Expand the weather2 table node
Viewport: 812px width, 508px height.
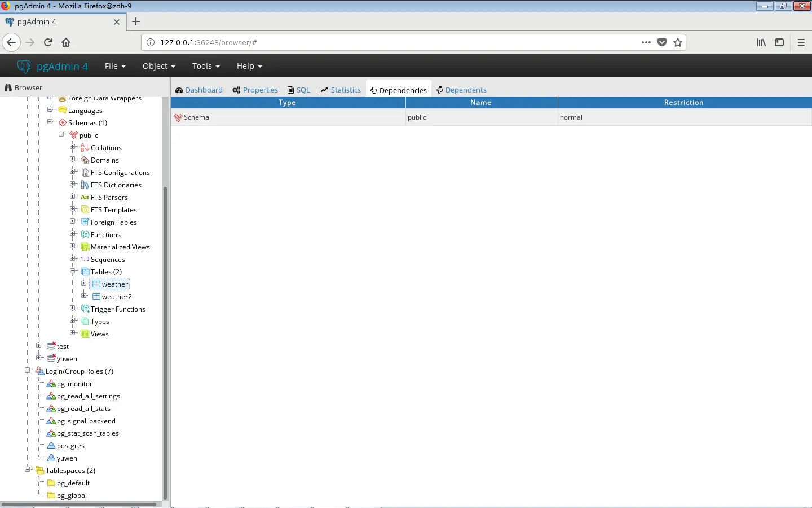click(x=84, y=296)
